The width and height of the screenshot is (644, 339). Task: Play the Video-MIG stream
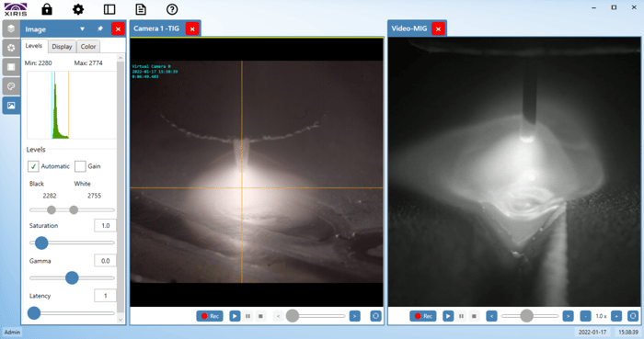click(x=448, y=316)
